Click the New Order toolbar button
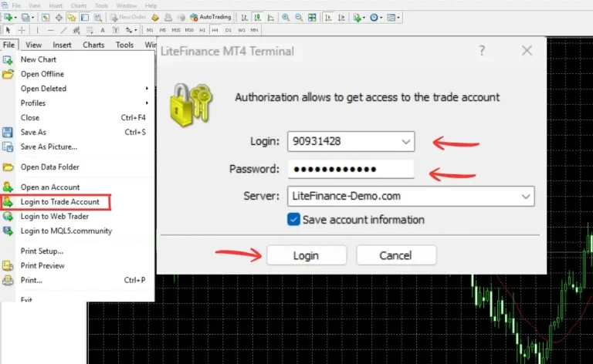The height and width of the screenshot is (364, 593). click(x=128, y=17)
